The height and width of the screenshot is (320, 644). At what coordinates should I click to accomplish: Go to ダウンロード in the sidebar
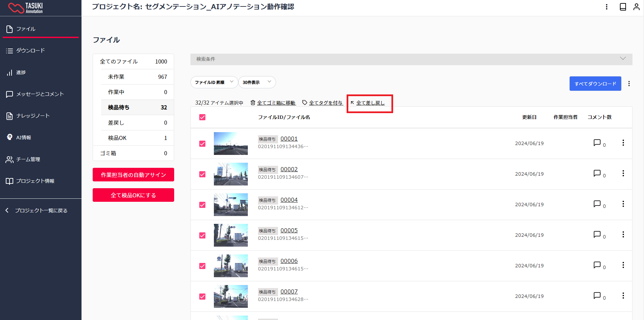pyautogui.click(x=41, y=51)
